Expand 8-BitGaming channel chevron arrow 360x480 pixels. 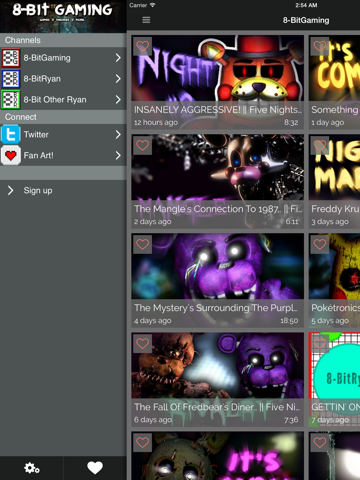[x=118, y=58]
